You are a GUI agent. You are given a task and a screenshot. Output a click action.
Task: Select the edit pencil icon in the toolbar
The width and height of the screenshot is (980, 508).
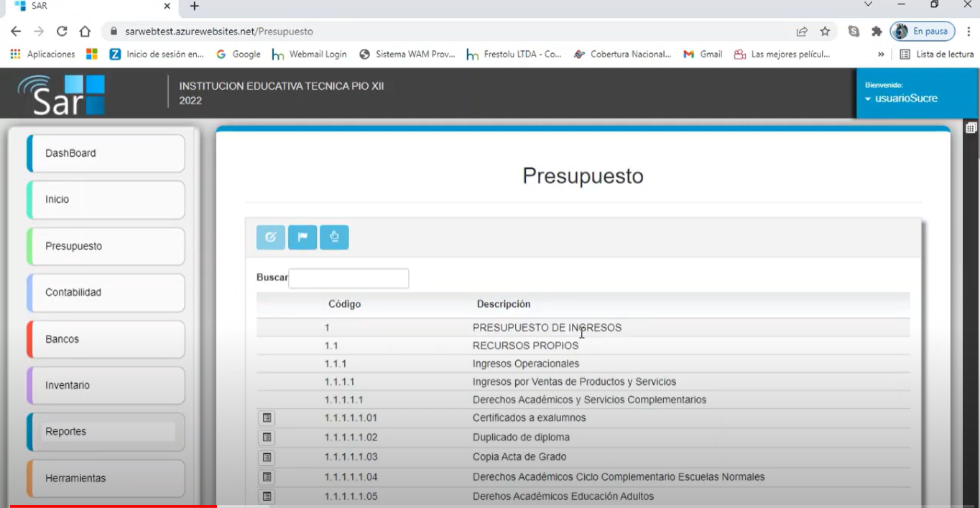point(270,237)
